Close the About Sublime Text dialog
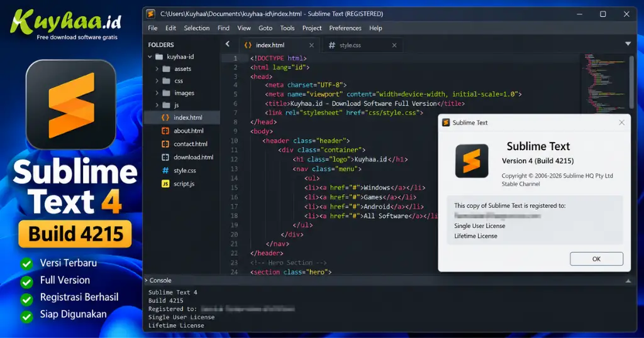Image resolution: width=644 pixels, height=338 pixels. click(622, 123)
